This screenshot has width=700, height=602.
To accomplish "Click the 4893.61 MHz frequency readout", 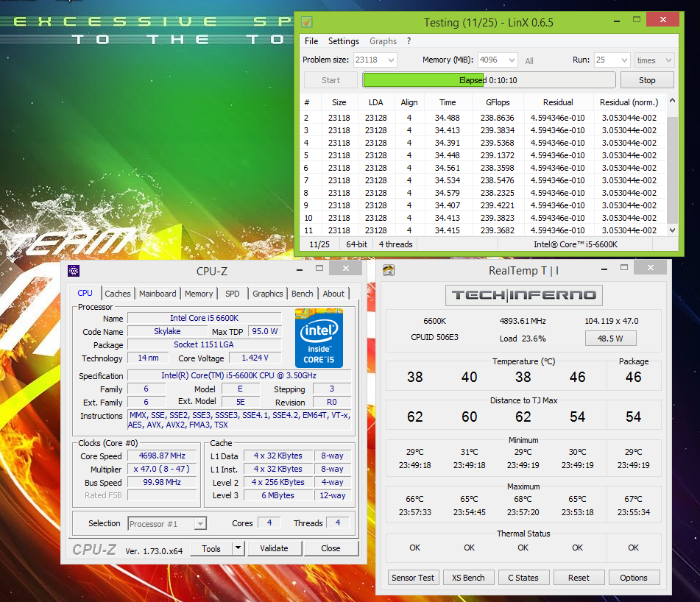I will tap(523, 321).
